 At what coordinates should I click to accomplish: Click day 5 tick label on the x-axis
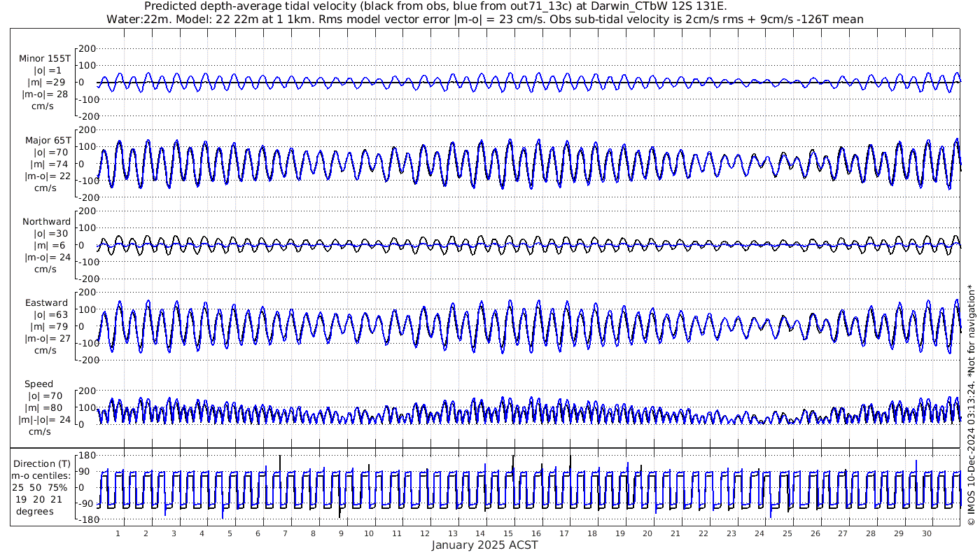click(230, 533)
